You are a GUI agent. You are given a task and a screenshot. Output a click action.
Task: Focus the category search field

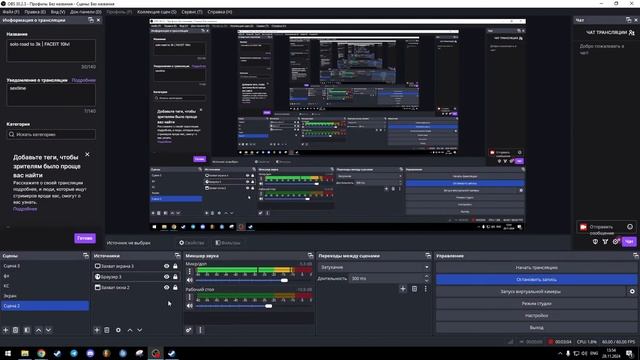point(51,134)
